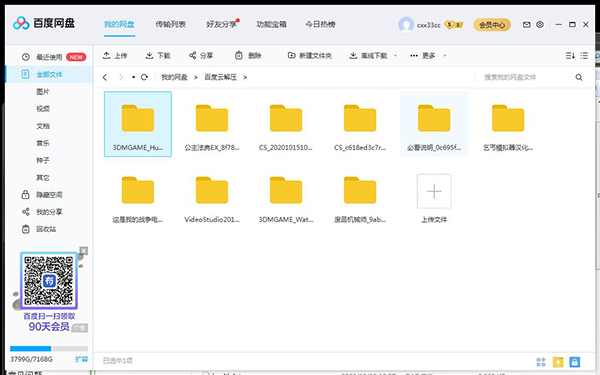600x375 pixels.
Task: Click the 扩容 link near storage bar
Action: tap(81, 359)
